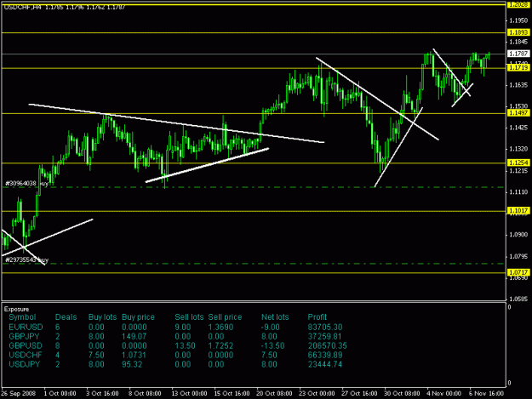The width and height of the screenshot is (532, 399).
Task: Click USDCHF buy price 1.0731
Action: pyautogui.click(x=134, y=356)
